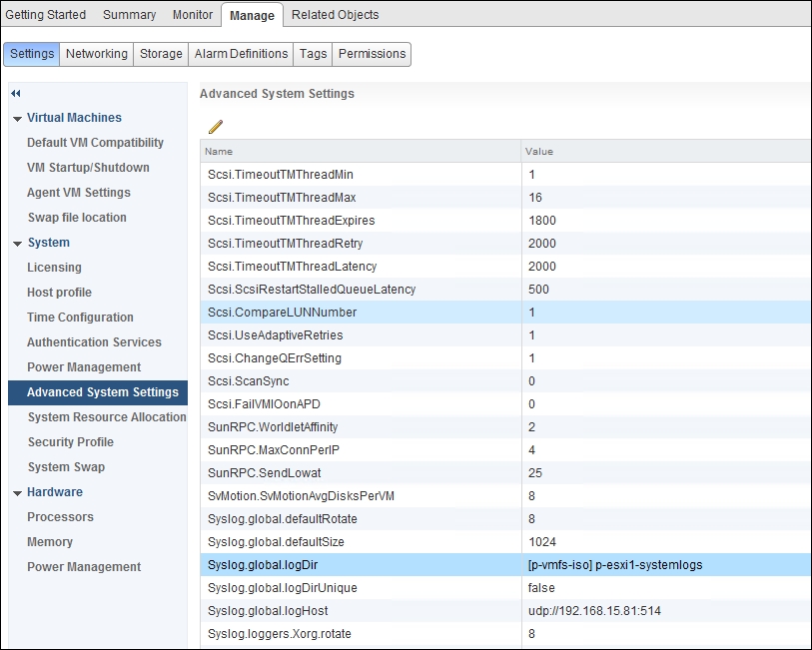Select the Scsi.TimeoutTMThreadMax row

(506, 197)
